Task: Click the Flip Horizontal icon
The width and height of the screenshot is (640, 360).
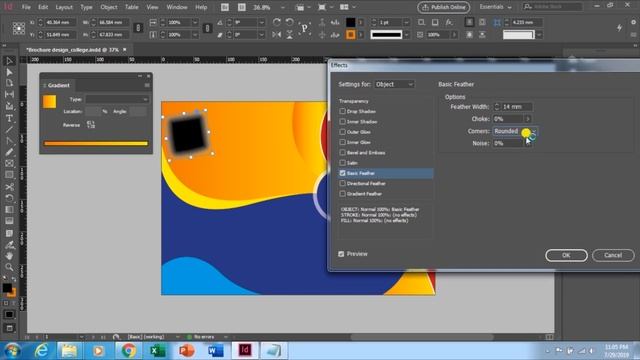Action: point(277,35)
